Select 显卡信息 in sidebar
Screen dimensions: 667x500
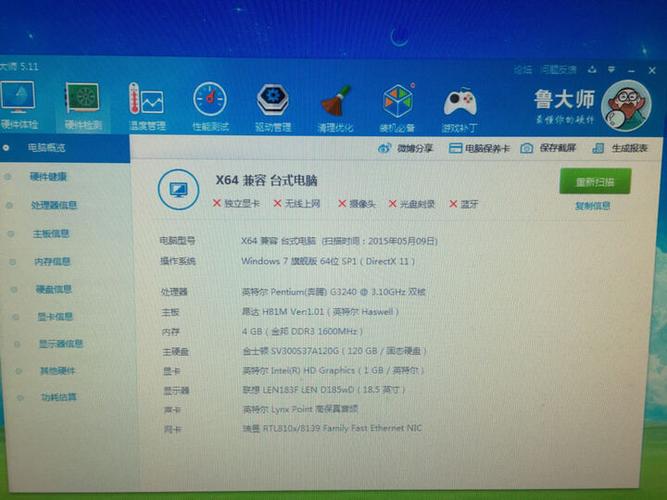(55, 317)
